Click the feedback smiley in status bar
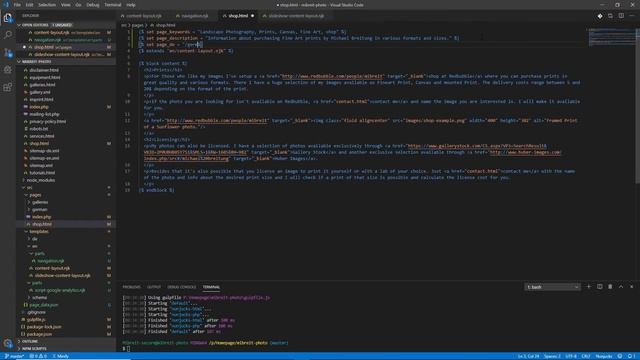640x360 pixels. click(x=620, y=356)
